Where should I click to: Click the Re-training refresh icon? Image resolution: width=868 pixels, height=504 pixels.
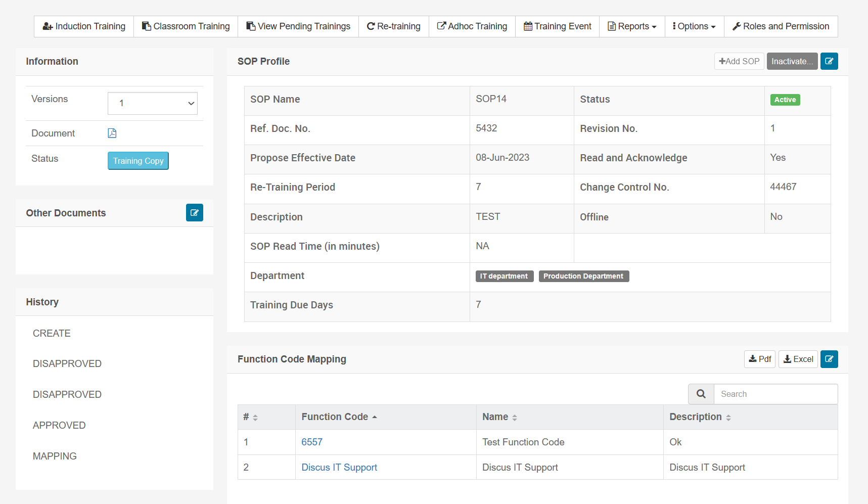371,26
